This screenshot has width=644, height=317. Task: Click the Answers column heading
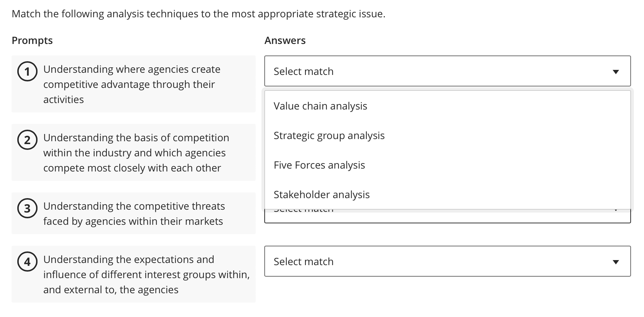285,40
